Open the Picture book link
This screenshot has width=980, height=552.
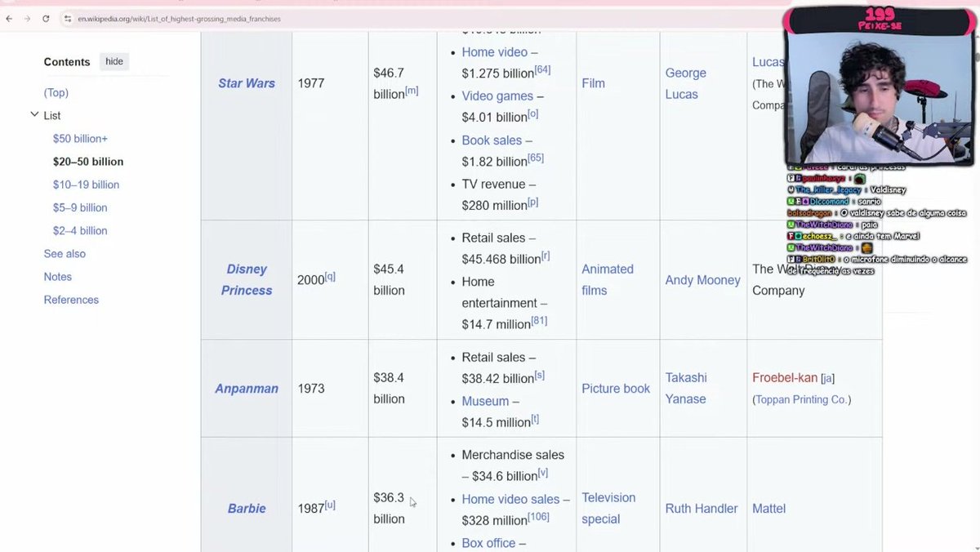616,389
